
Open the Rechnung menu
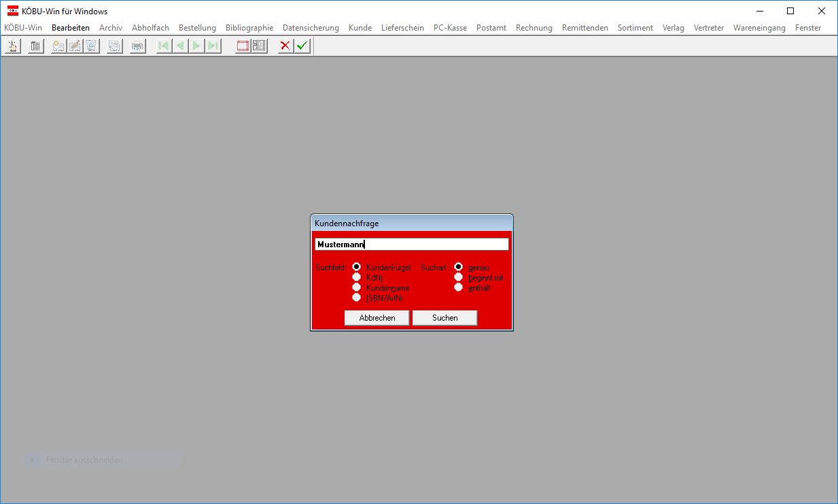tap(534, 28)
